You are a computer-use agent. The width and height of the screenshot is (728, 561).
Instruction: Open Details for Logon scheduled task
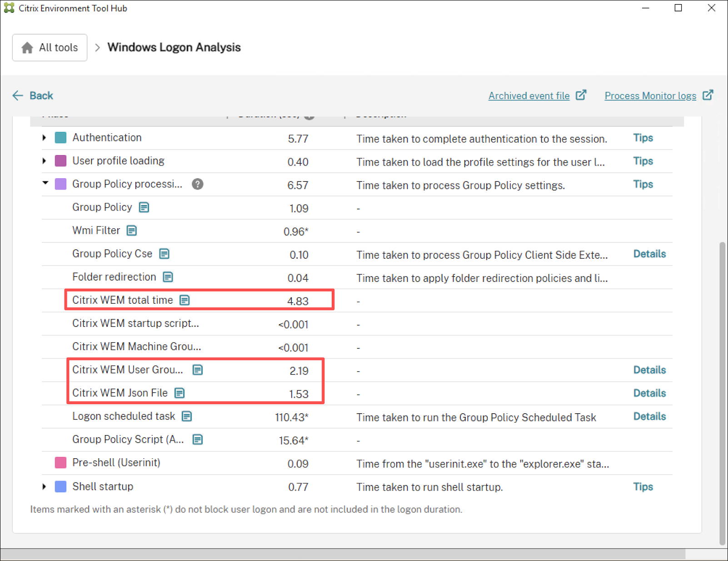pyautogui.click(x=649, y=416)
